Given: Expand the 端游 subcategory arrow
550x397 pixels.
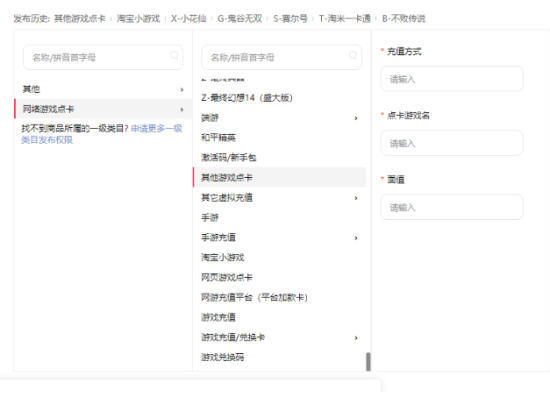Looking at the screenshot, I should (x=356, y=118).
